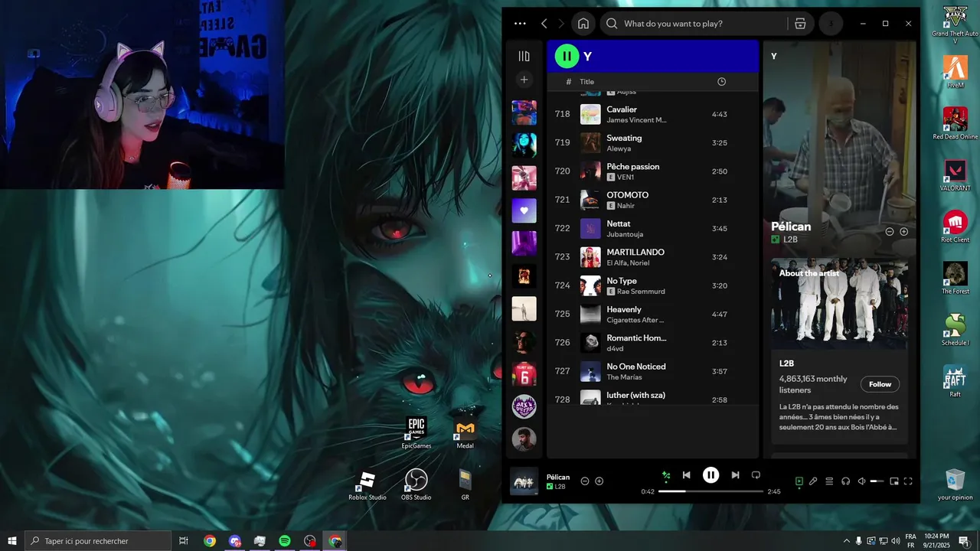Adjust the Spotify volume slider
980x551 pixels.
[877, 481]
